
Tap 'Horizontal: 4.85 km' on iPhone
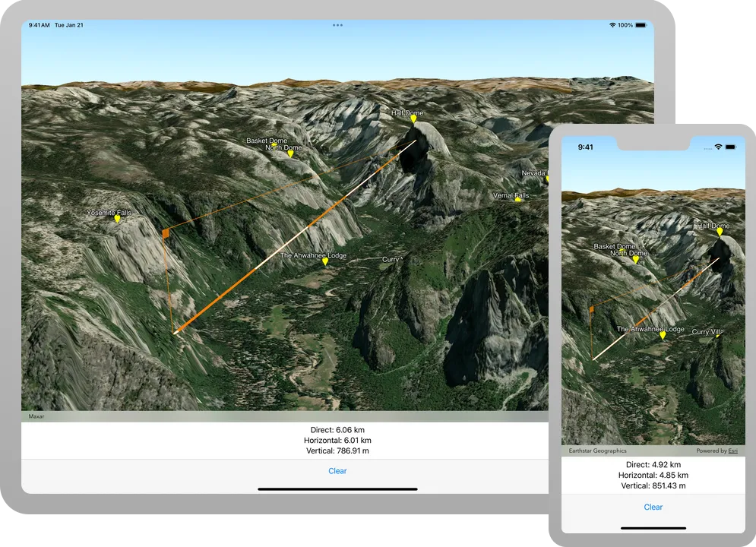click(653, 475)
